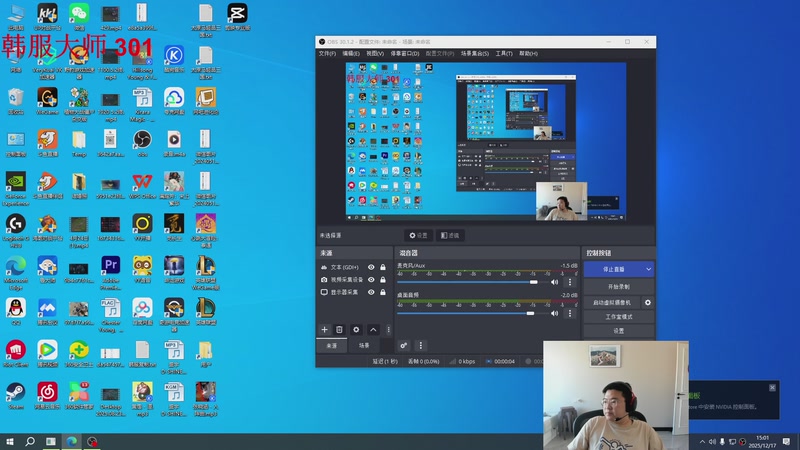
Task: Click the source toolbar 设置 properties button
Action: point(418,235)
